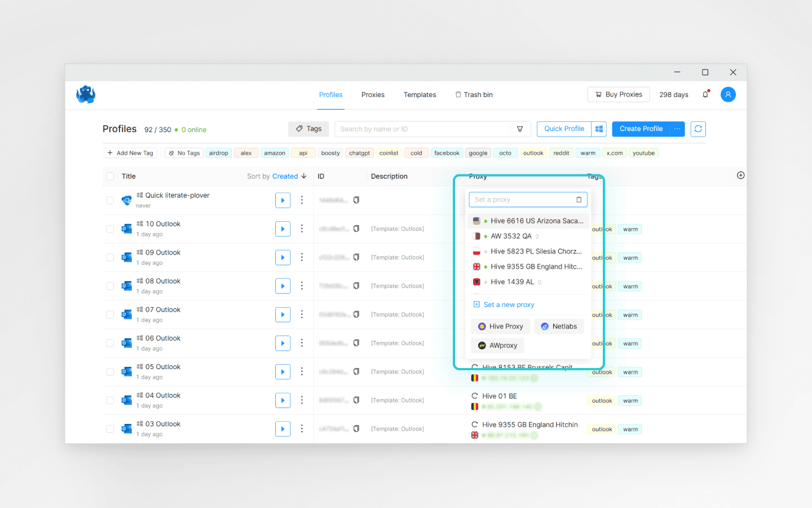Click the airdrop tag filter
812x508 pixels.
tap(218, 152)
